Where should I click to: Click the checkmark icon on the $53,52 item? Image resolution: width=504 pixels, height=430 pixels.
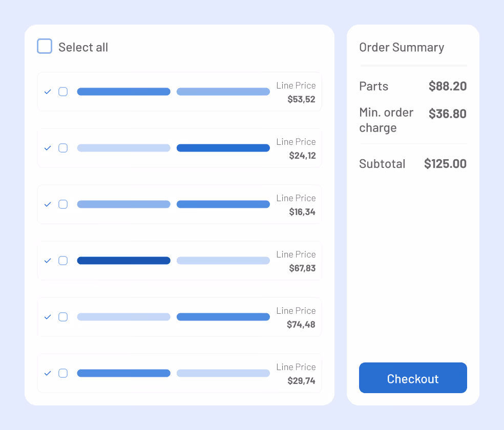(48, 92)
